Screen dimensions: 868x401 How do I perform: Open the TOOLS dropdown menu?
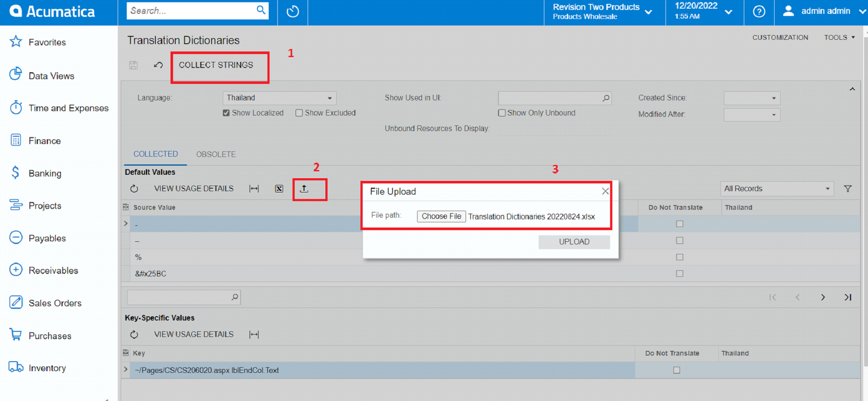pos(839,38)
